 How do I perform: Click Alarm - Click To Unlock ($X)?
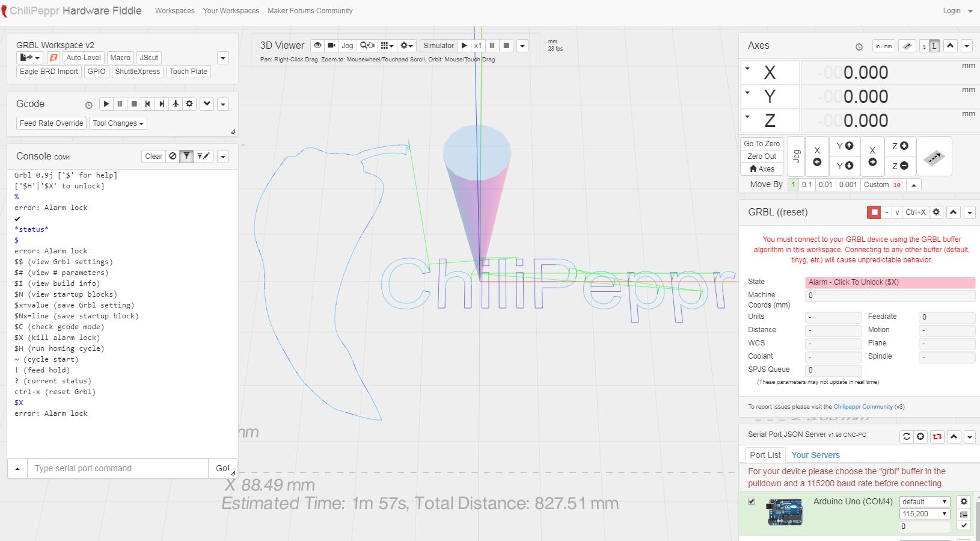point(890,282)
